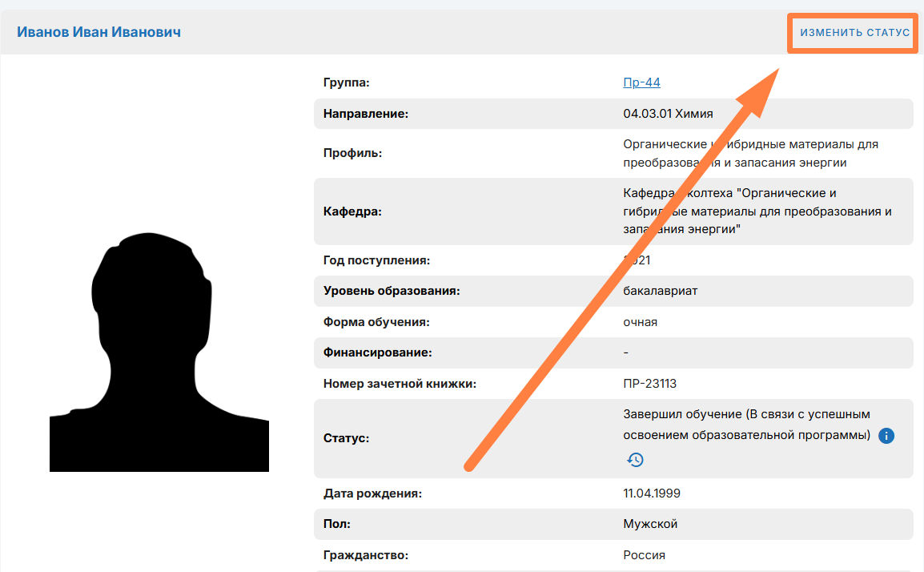The height and width of the screenshot is (572, 924).
Task: Select the бакалавриат education level value
Action: coord(660,291)
